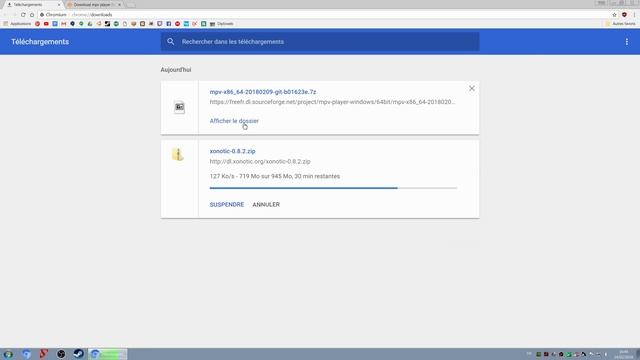Image resolution: width=640 pixels, height=360 pixels.
Task: Cancel the xonotic download with ANNULER
Action: click(266, 204)
